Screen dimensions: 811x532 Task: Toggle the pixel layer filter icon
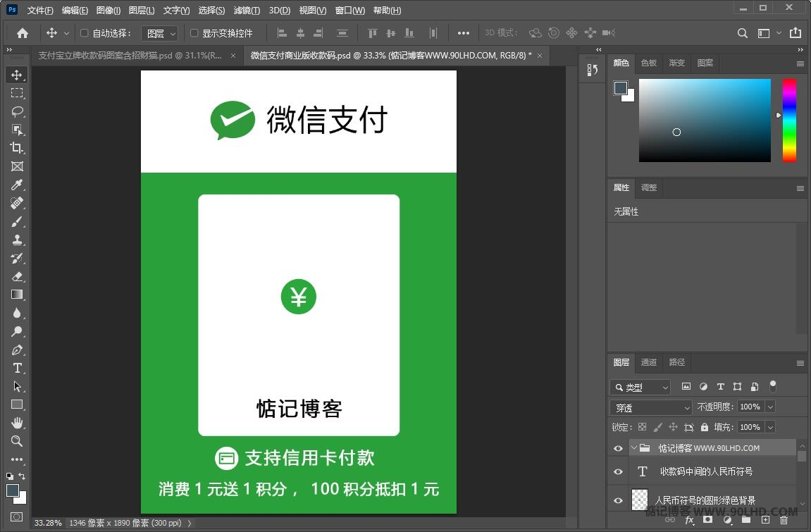(686, 387)
